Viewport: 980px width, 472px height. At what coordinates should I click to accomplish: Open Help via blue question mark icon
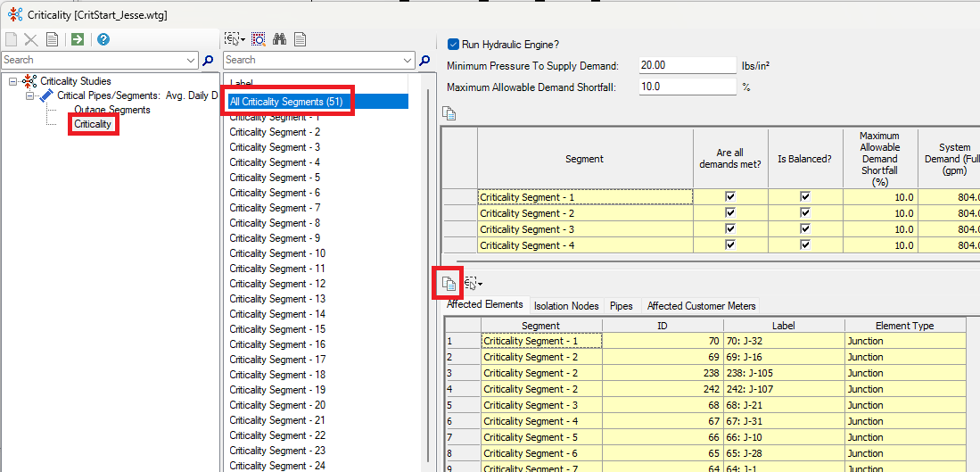pos(103,39)
